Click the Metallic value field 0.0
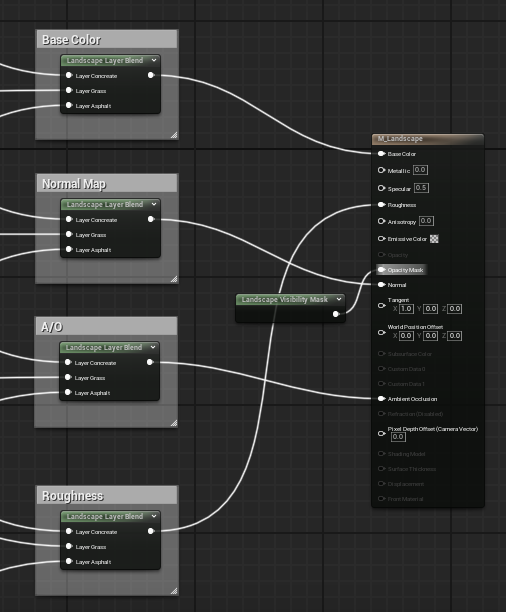The width and height of the screenshot is (506, 612). 420,170
